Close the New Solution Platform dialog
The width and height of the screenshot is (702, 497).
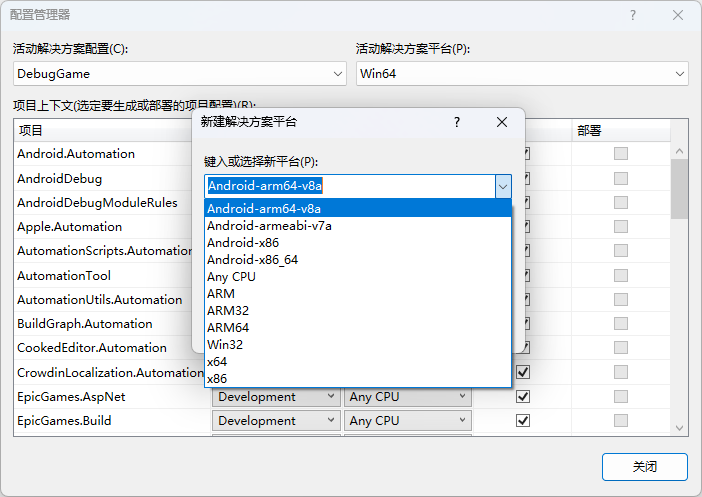tap(502, 122)
